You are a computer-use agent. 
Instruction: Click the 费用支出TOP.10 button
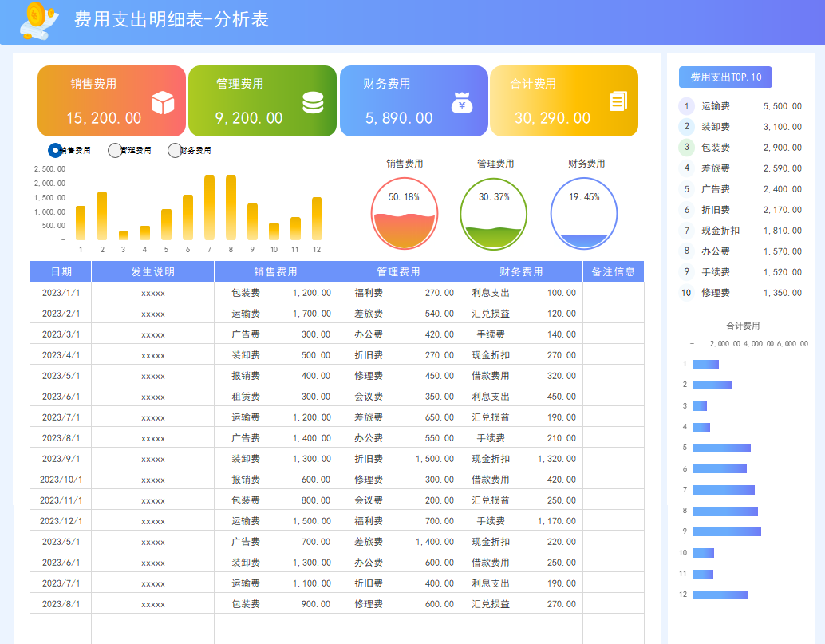(x=724, y=77)
